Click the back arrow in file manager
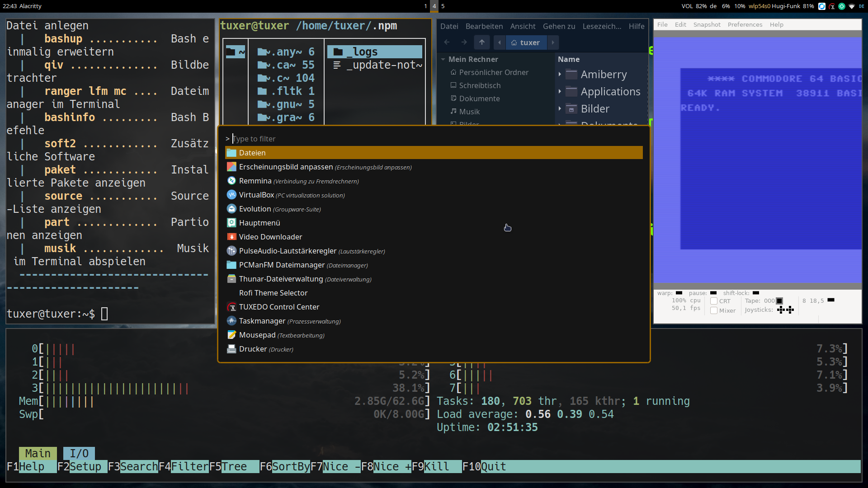Viewport: 868px width, 488px height. 447,42
